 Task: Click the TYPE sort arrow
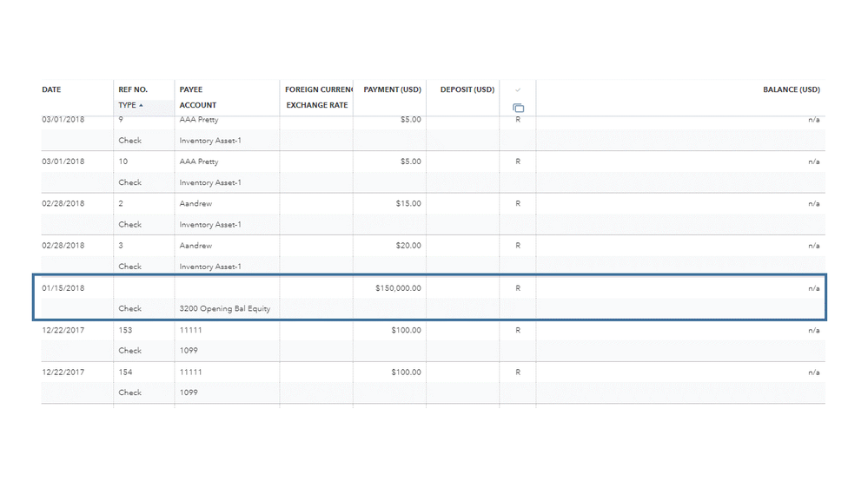coord(141,106)
